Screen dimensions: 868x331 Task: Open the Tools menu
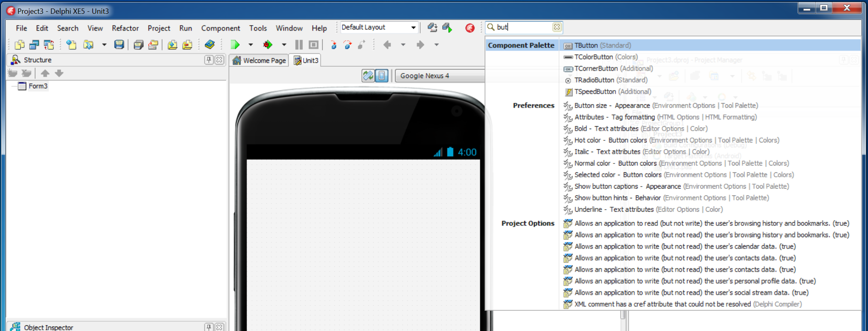coord(258,28)
